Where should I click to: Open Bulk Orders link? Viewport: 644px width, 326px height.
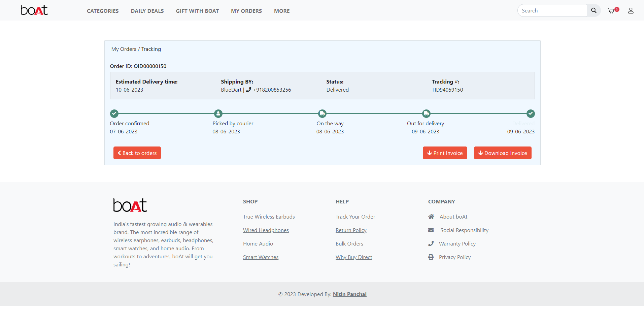(349, 243)
